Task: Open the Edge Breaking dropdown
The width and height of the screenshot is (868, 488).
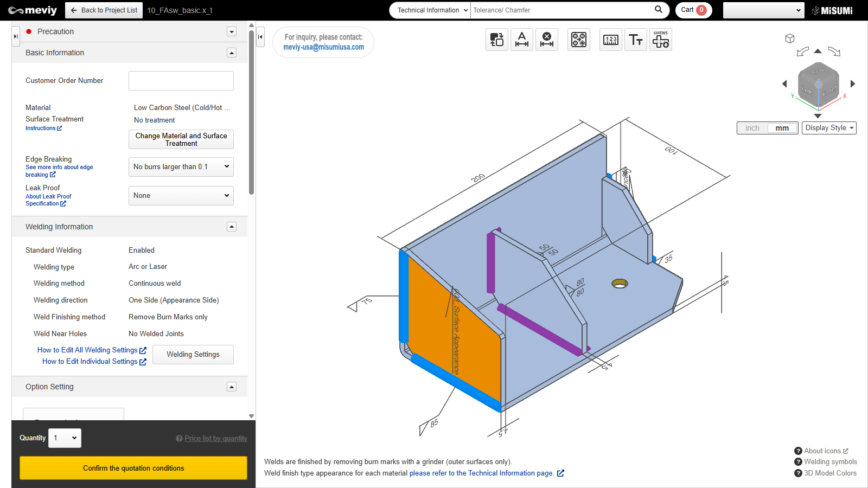Action: pos(181,167)
